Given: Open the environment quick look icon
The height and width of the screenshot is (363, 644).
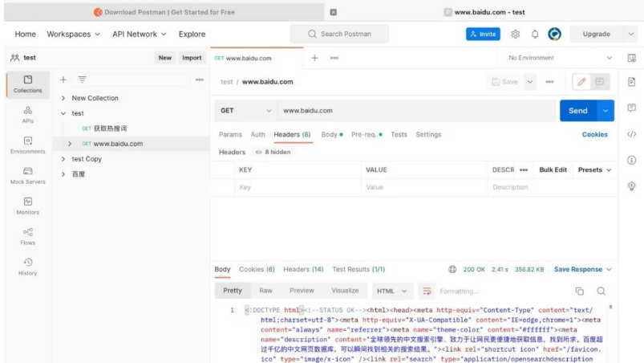Looking at the screenshot, I should tap(632, 58).
